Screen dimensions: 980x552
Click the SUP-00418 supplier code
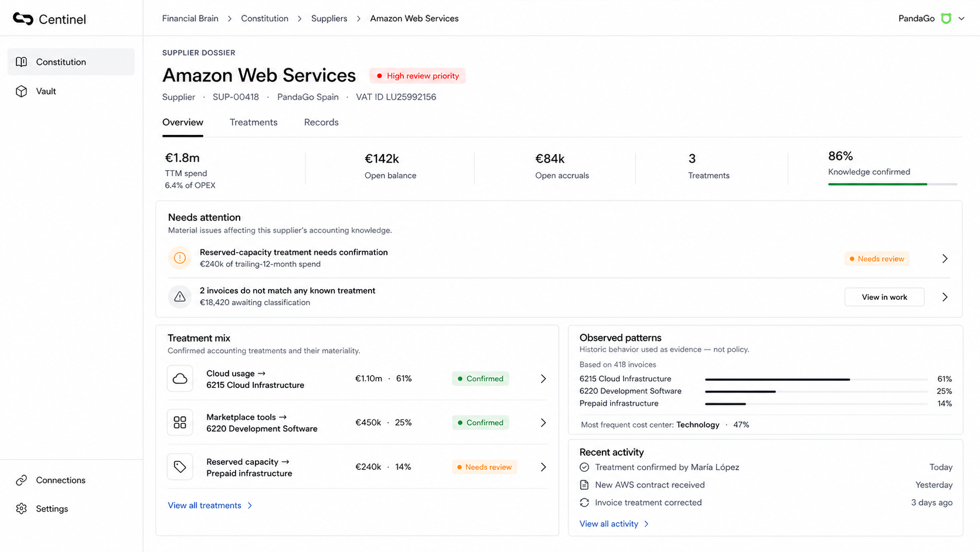click(236, 97)
